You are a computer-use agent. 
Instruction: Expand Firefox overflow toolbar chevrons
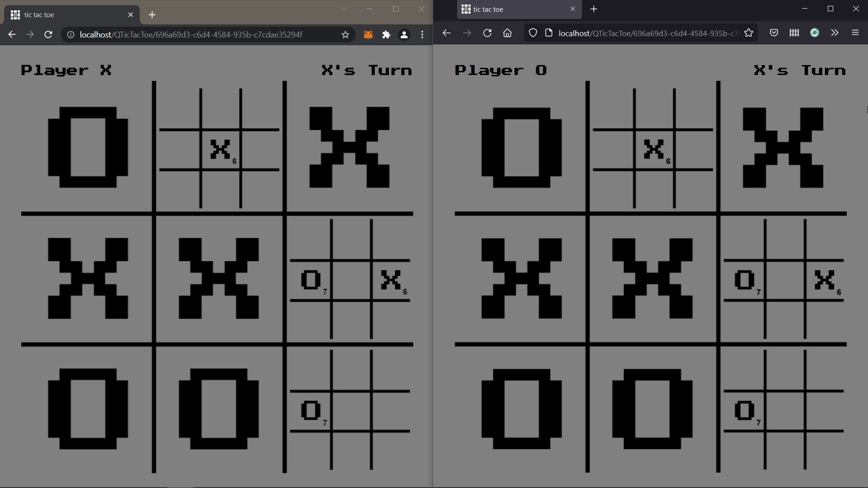835,33
